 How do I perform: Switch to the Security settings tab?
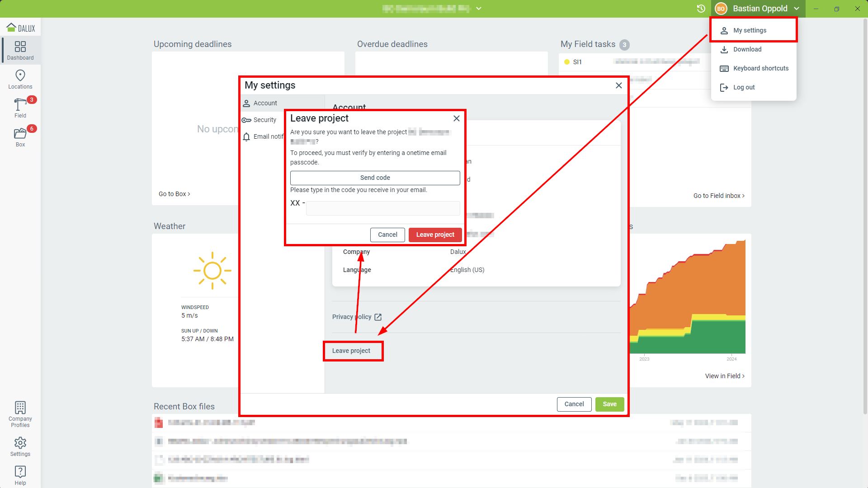(x=264, y=120)
